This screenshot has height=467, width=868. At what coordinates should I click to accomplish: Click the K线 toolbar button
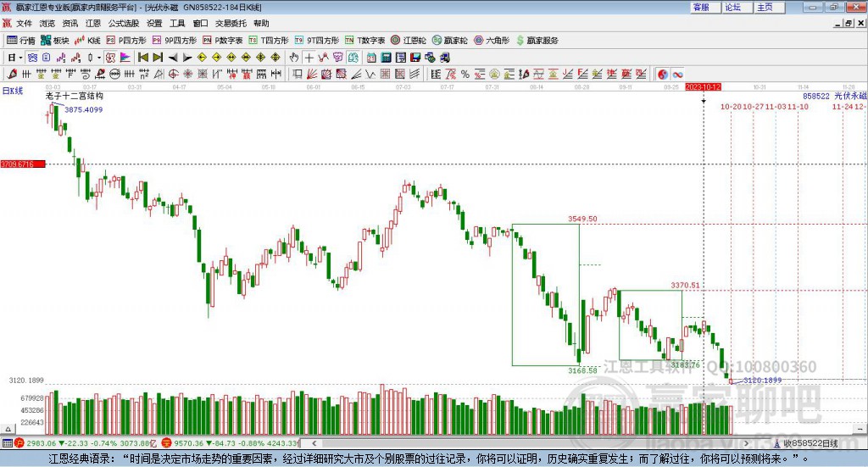pos(87,41)
